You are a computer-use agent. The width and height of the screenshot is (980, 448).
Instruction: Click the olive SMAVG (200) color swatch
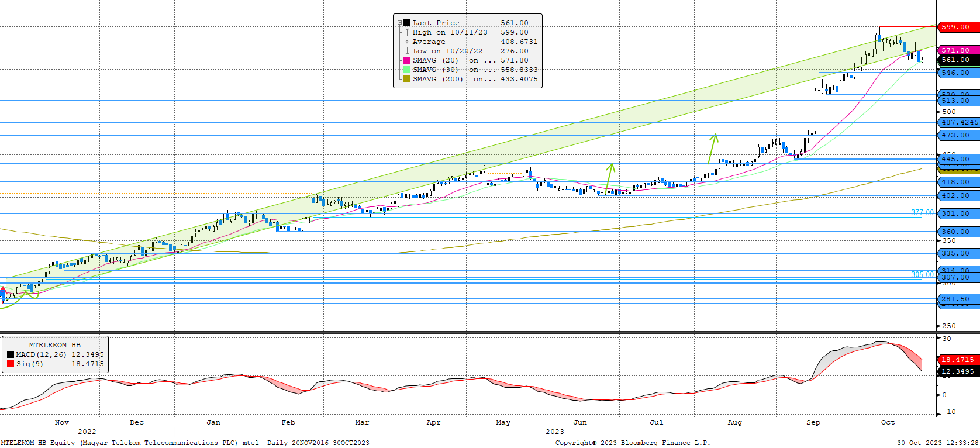(x=407, y=79)
